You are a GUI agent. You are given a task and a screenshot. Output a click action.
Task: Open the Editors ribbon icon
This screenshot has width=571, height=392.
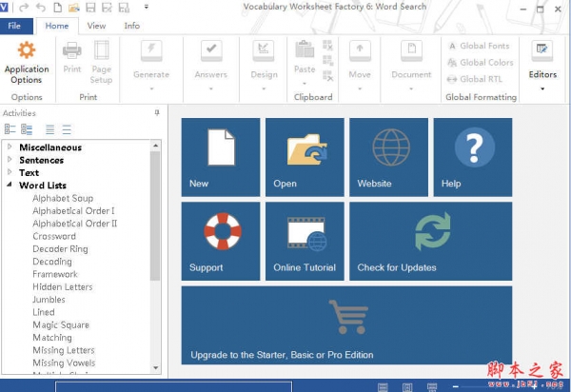(542, 50)
